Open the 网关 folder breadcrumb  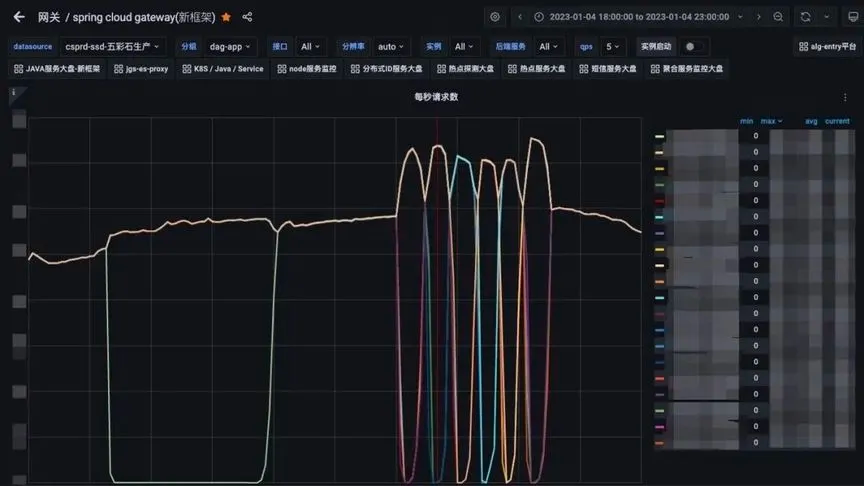click(x=48, y=17)
